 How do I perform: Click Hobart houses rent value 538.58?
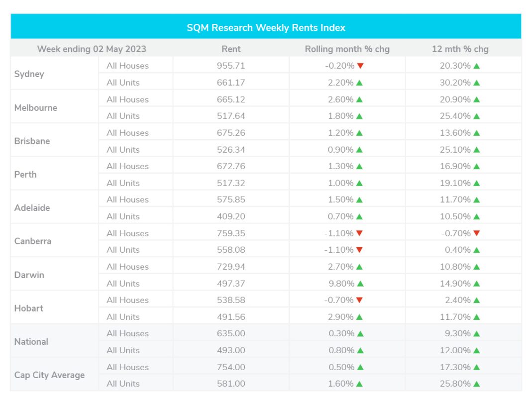click(231, 300)
